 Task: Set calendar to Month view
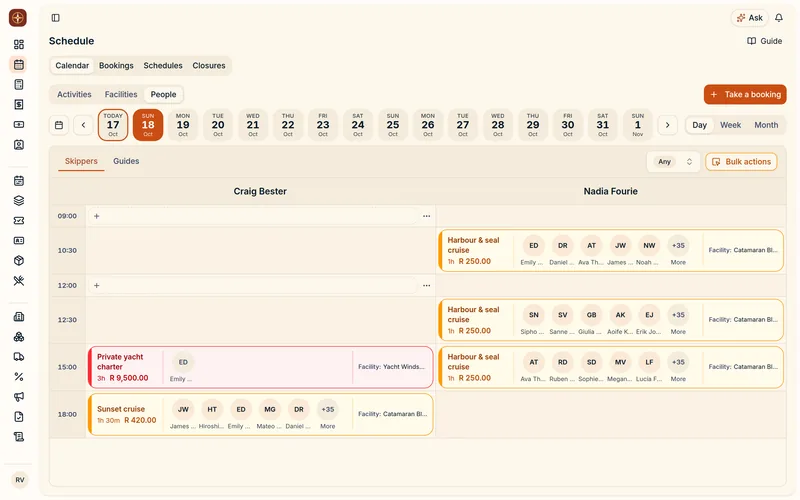tap(766, 125)
